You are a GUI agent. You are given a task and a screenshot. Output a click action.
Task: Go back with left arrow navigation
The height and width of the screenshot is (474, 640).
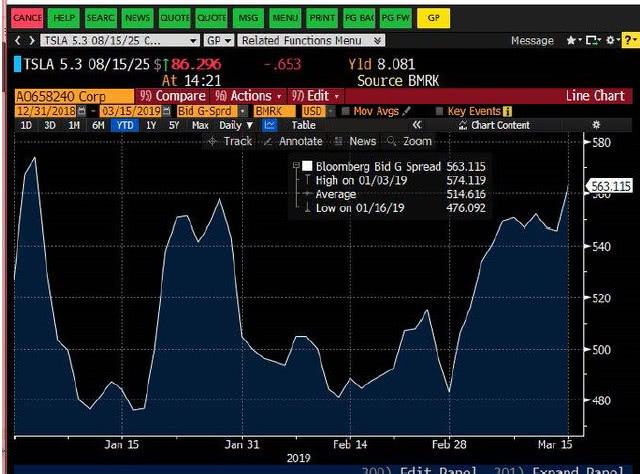(18, 40)
